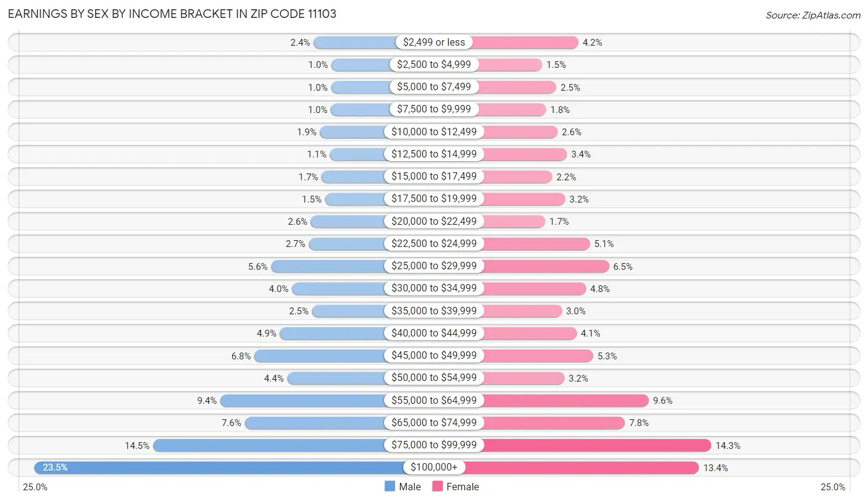Select the $2,499 or less label
This screenshot has height=502, width=868.
pyautogui.click(x=434, y=42)
